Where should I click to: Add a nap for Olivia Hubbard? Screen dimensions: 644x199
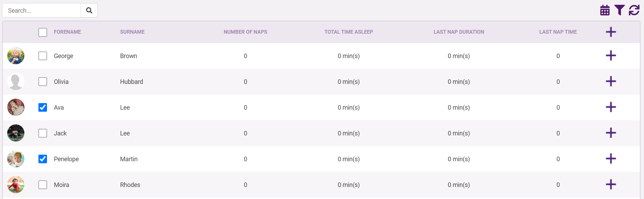pos(611,81)
